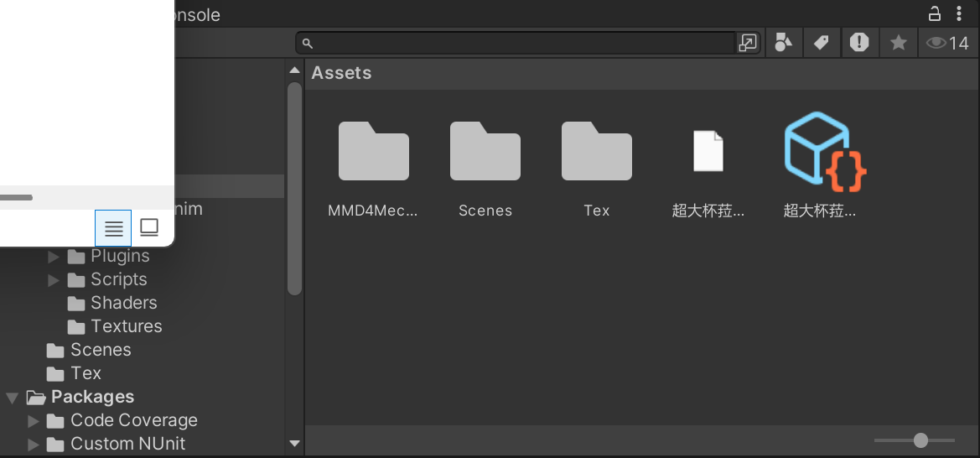Click the Assets breadcrumb label

(x=341, y=73)
